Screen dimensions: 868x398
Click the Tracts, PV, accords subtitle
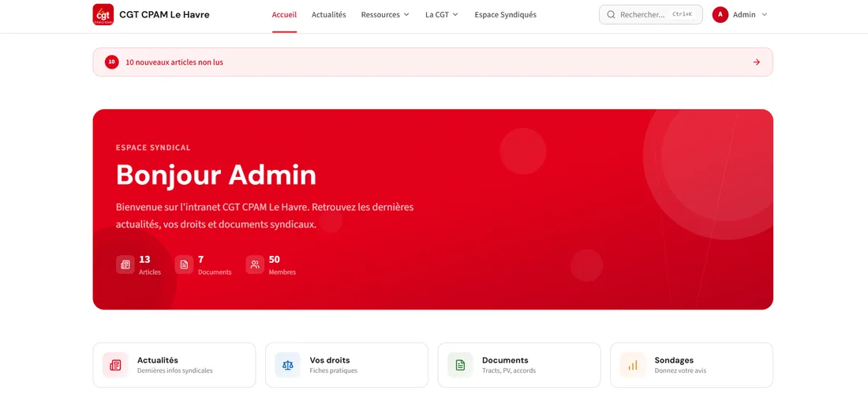[x=509, y=371]
